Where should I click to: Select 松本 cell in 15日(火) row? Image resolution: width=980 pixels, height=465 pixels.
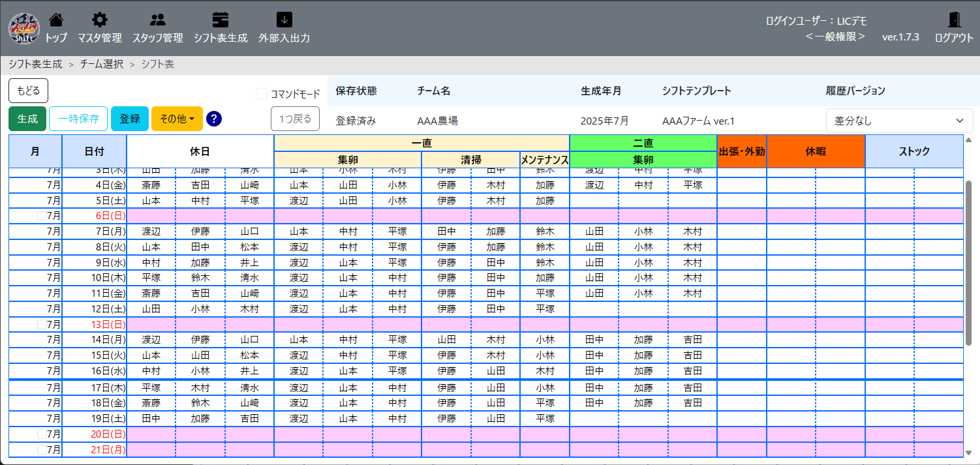249,355
